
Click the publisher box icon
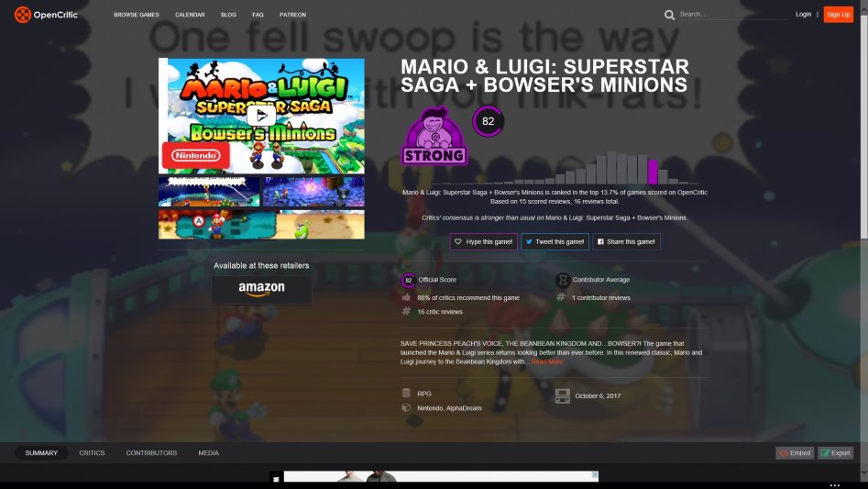coord(406,407)
